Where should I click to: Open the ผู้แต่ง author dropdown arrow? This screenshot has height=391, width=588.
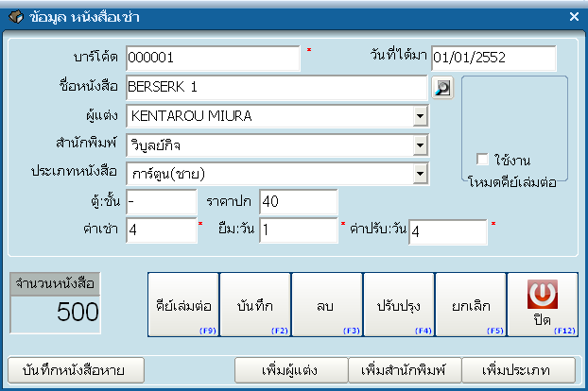tap(421, 116)
